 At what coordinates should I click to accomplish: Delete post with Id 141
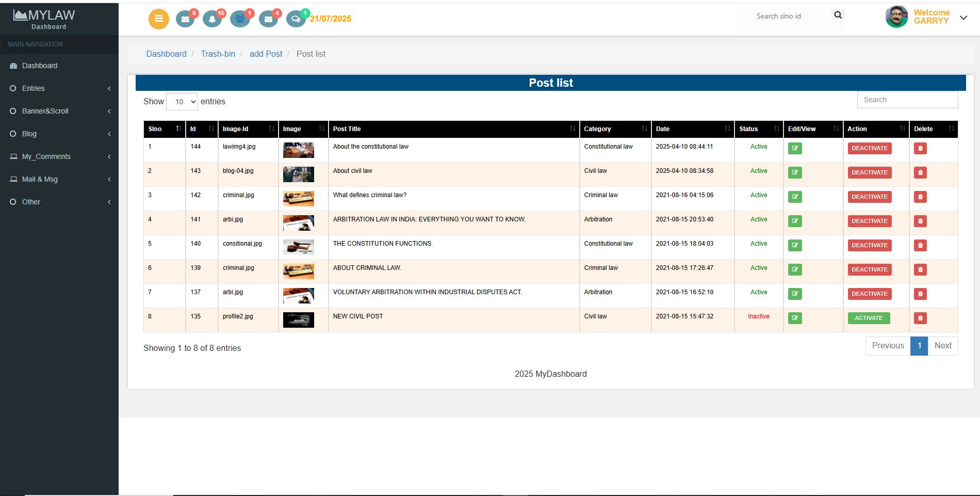coord(920,221)
